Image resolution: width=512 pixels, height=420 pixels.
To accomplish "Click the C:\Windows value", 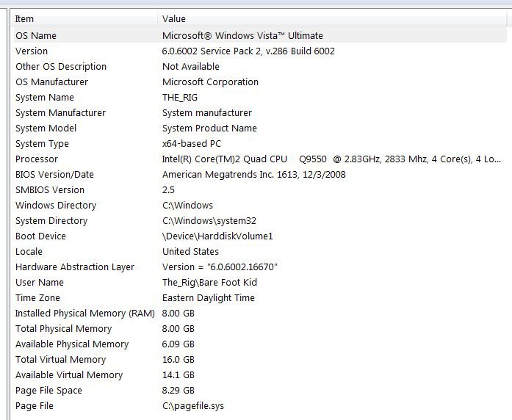I will [188, 206].
